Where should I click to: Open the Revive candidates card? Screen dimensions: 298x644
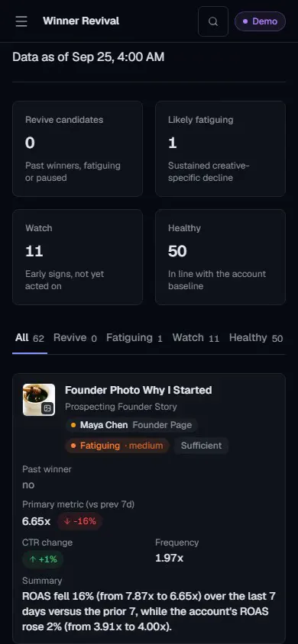[78, 149]
